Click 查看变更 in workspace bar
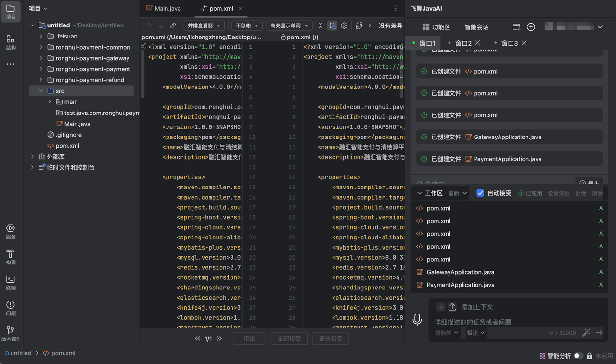The image size is (616, 364). tap(559, 193)
